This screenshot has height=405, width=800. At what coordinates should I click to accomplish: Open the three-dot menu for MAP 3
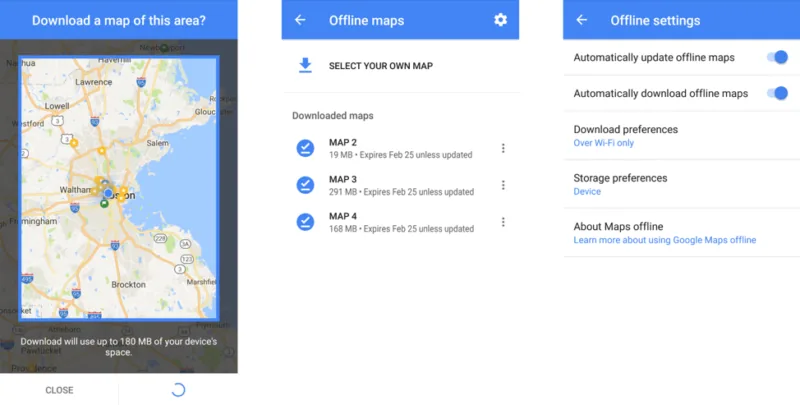[x=503, y=185]
